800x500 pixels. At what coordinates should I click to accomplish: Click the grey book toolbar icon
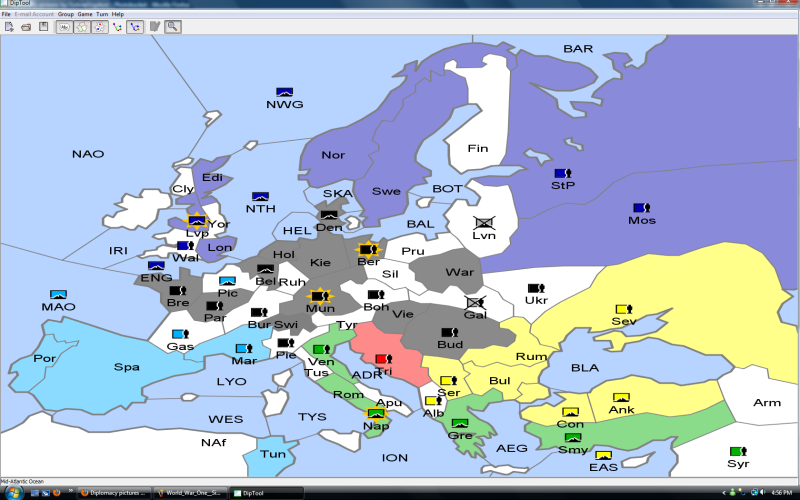coord(155,26)
